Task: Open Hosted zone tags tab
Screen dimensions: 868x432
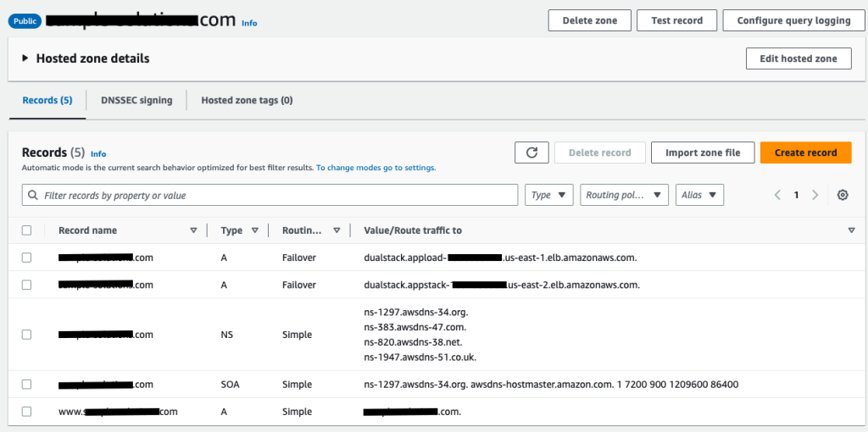Action: (x=247, y=100)
